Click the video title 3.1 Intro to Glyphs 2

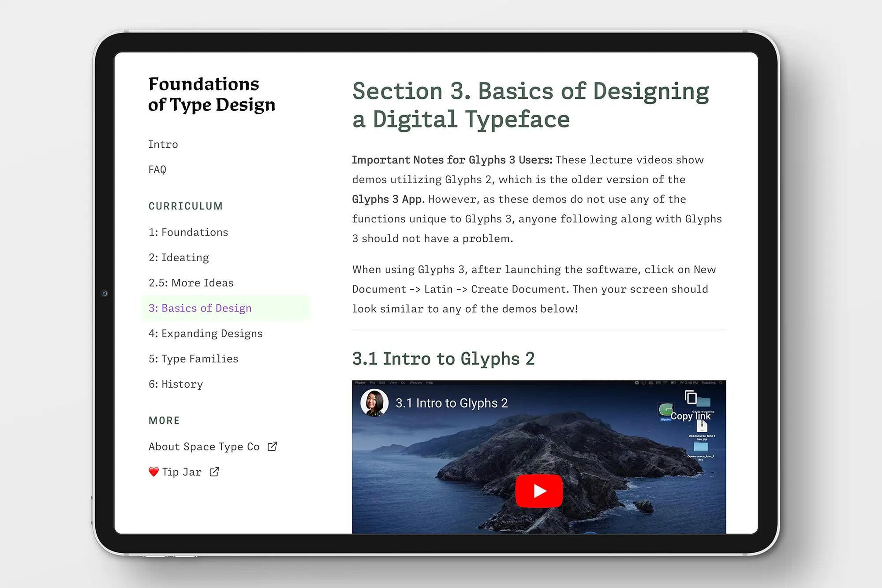click(x=452, y=403)
